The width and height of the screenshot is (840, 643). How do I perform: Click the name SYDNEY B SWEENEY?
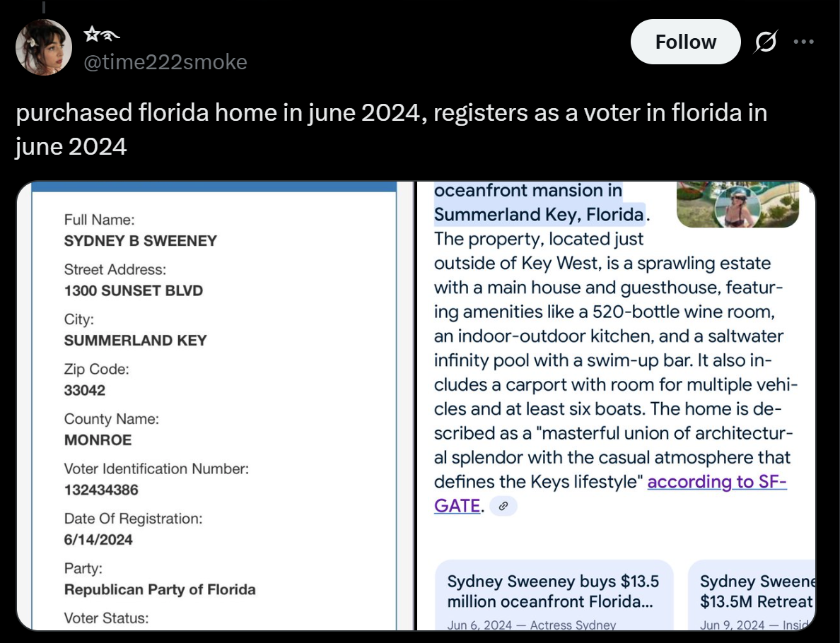coord(141,241)
